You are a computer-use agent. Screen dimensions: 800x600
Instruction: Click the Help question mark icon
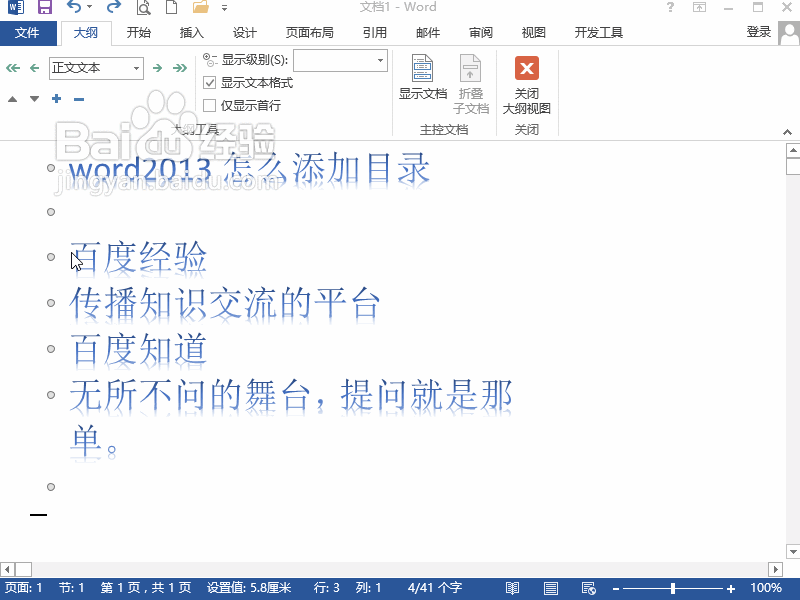pyautogui.click(x=670, y=7)
